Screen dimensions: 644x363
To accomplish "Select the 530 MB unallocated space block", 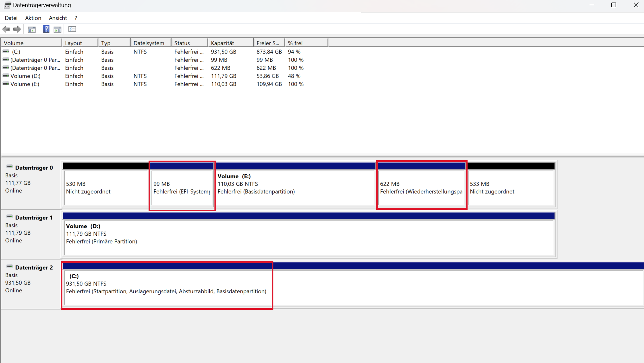I will (106, 188).
